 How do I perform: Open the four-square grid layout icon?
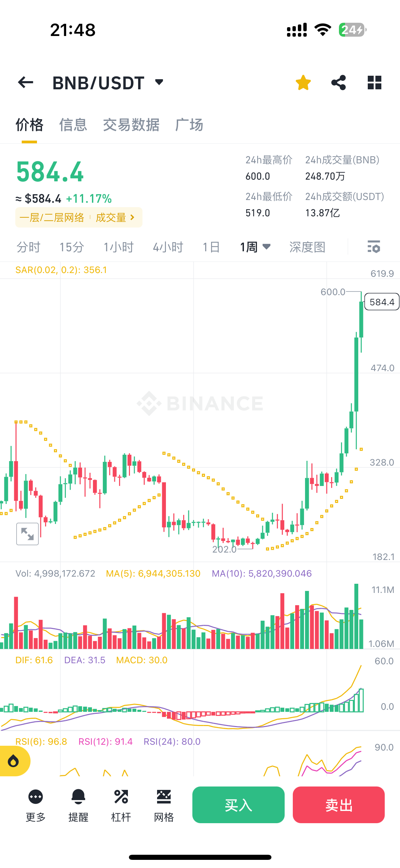[375, 83]
